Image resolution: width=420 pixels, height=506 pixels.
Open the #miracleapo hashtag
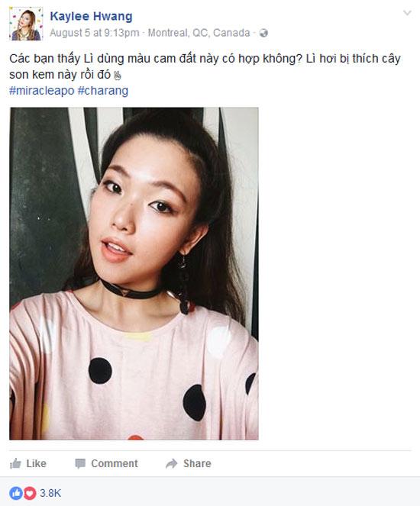(42, 91)
